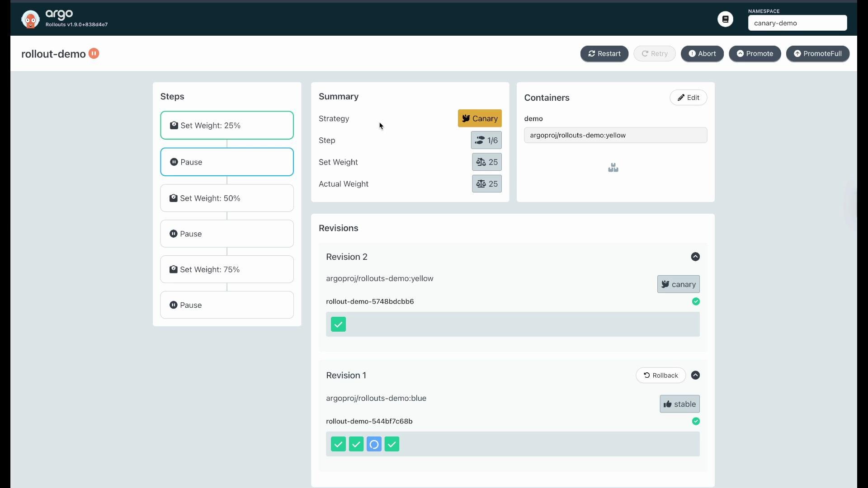The image size is (868, 488).
Task: Click the Strategy label in Summary
Action: [x=334, y=118]
